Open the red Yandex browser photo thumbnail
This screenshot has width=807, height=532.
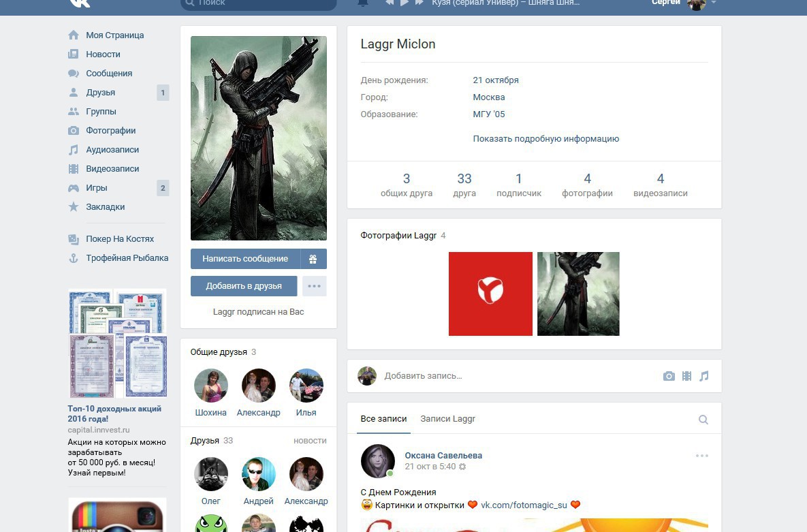[x=490, y=294]
